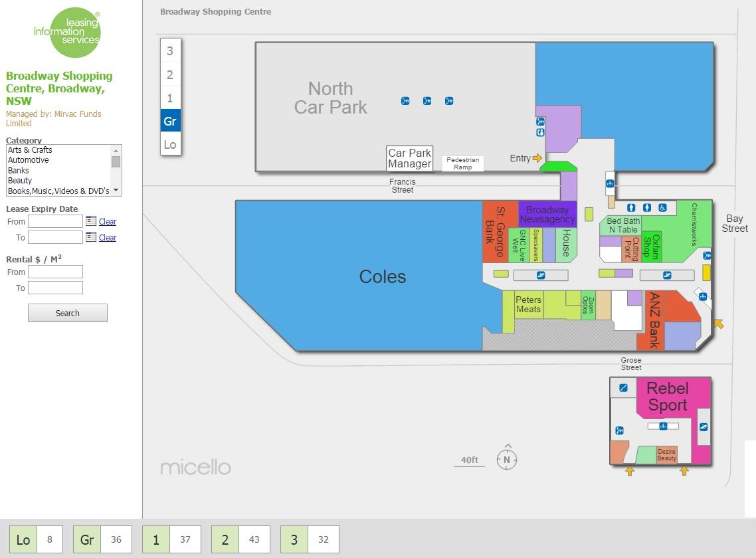Screen dimensions: 756x558
Task: Click the Category list scrollbar thumb
Action: [116, 161]
